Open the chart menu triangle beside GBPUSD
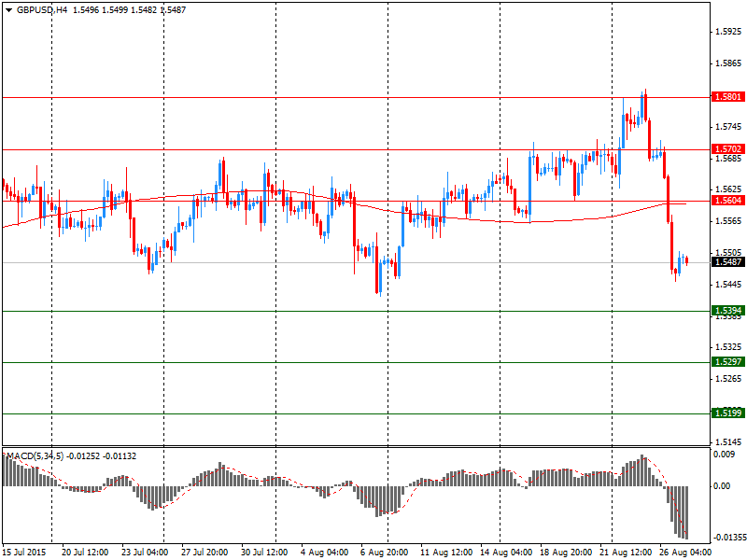The image size is (747, 560). 8,10
